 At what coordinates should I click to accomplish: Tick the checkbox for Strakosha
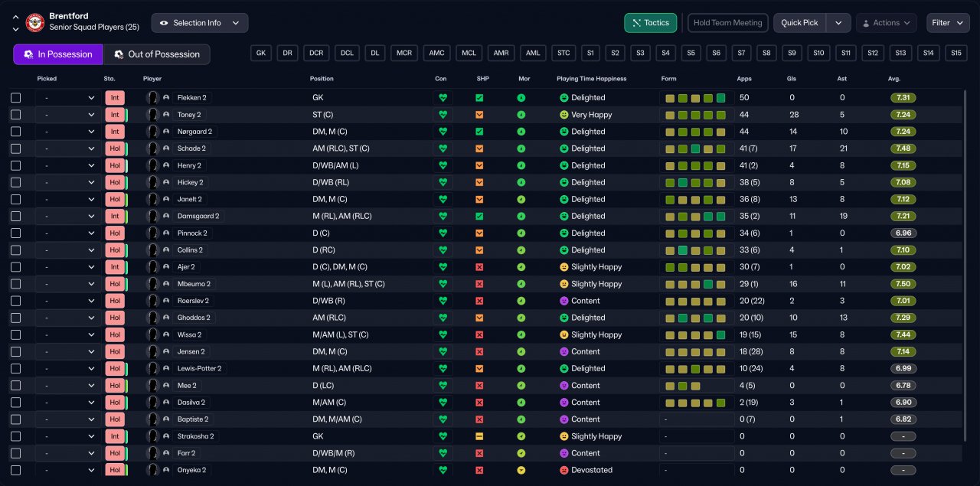pyautogui.click(x=16, y=436)
